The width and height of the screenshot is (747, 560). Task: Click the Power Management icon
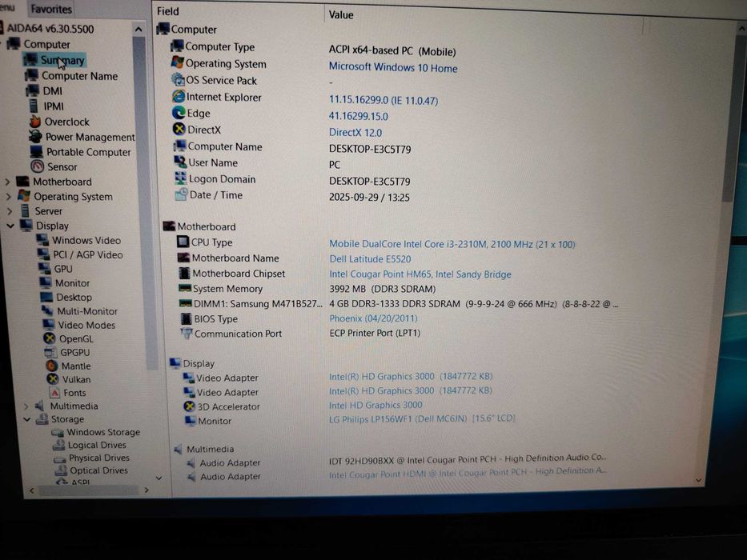pos(35,137)
